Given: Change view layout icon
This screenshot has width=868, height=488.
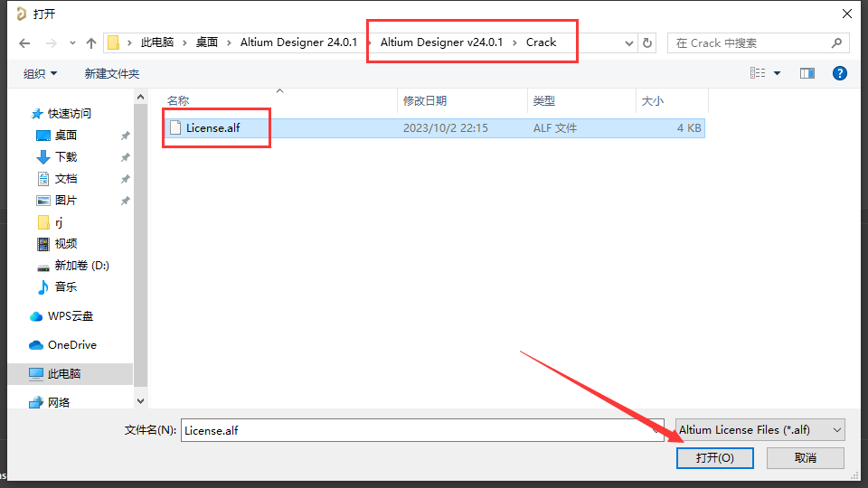Looking at the screenshot, I should [x=758, y=73].
